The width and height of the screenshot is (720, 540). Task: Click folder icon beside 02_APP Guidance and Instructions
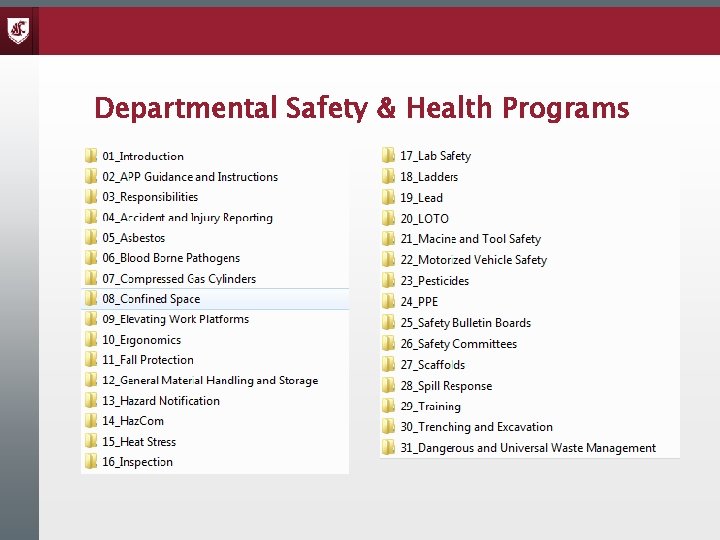point(91,176)
